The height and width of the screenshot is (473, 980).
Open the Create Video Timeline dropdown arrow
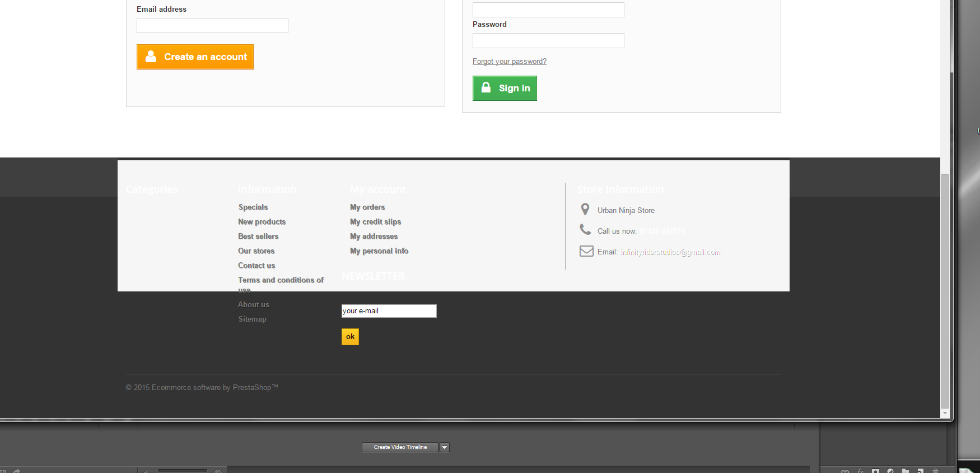coord(445,447)
